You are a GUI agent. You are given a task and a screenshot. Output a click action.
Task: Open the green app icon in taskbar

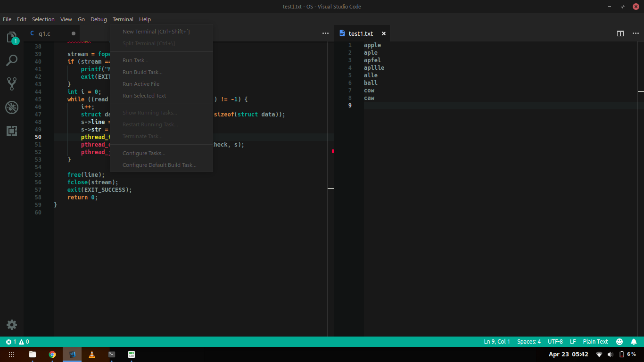(x=132, y=354)
